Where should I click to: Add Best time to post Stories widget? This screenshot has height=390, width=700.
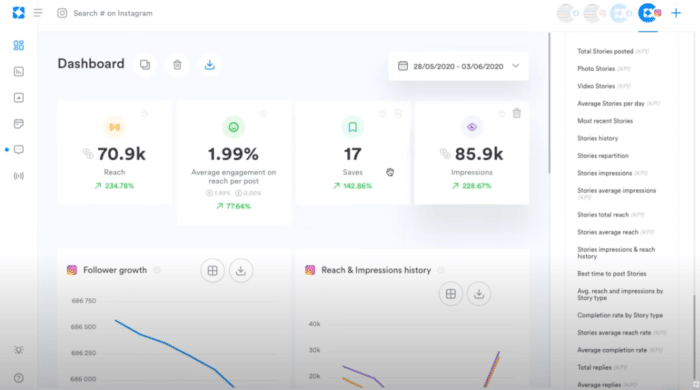612,274
